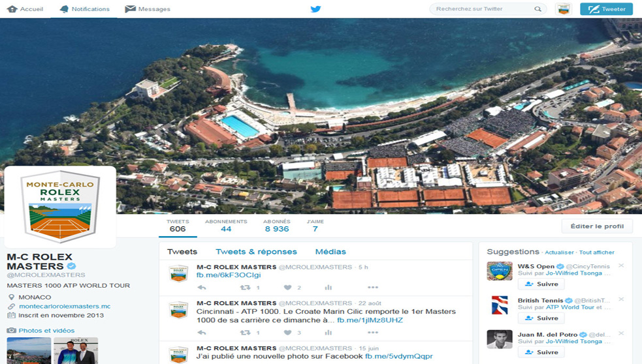Like the Cincinnati ATP 1000 tweet
Screen dimensions: 642x364
point(287,333)
